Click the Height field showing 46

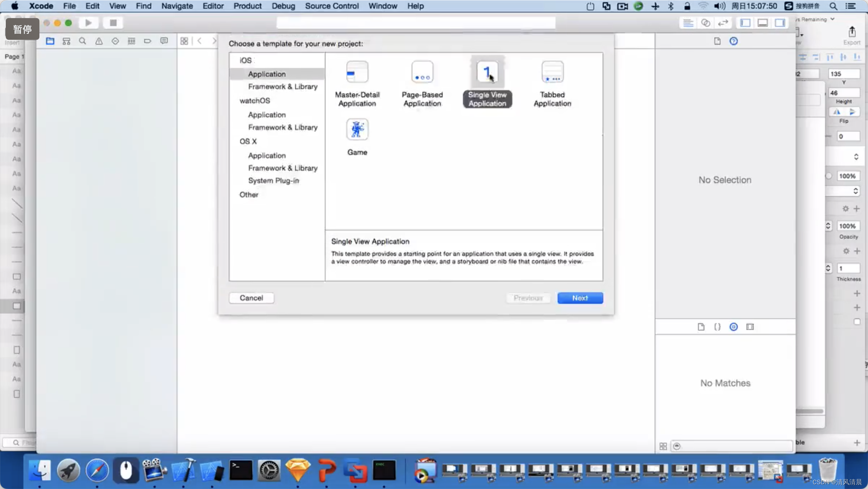point(844,93)
